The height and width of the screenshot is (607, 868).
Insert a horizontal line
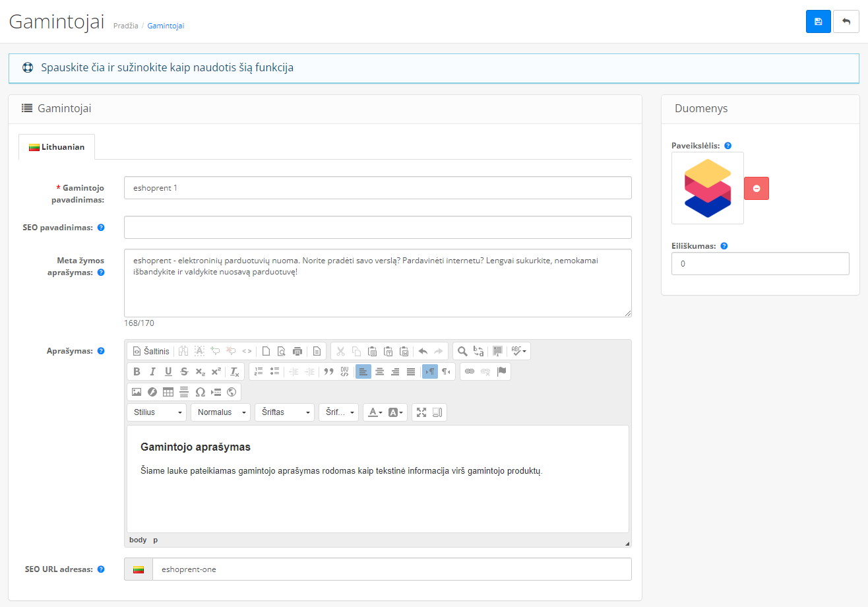[x=184, y=392]
